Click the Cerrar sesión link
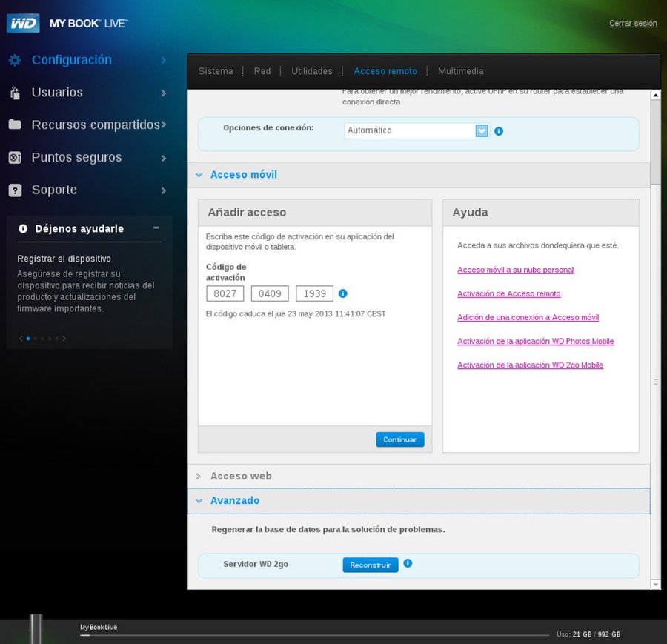The image size is (667, 644). coord(633,24)
